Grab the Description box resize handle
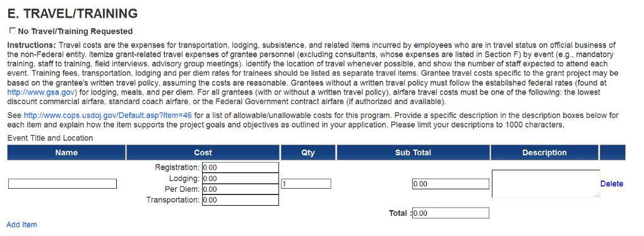The width and height of the screenshot is (644, 236). point(597,195)
